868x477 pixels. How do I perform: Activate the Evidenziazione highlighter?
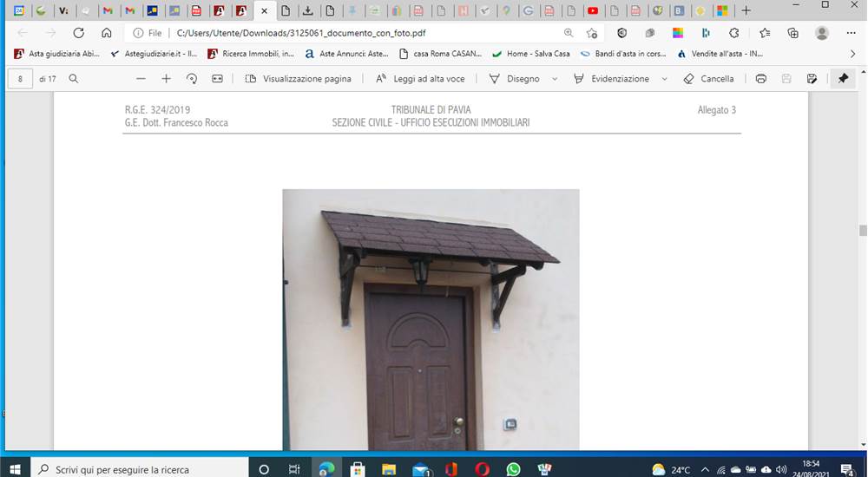612,79
